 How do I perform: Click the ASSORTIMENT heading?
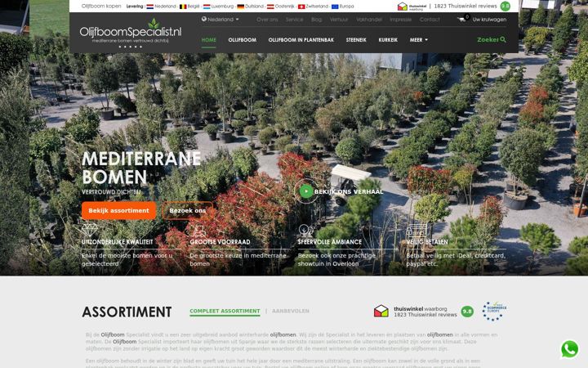click(127, 312)
